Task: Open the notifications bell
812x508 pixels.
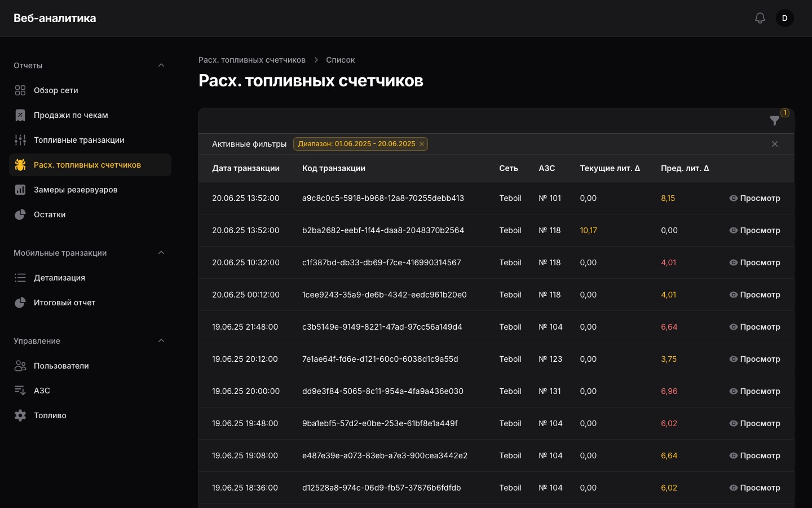Action: coord(760,18)
